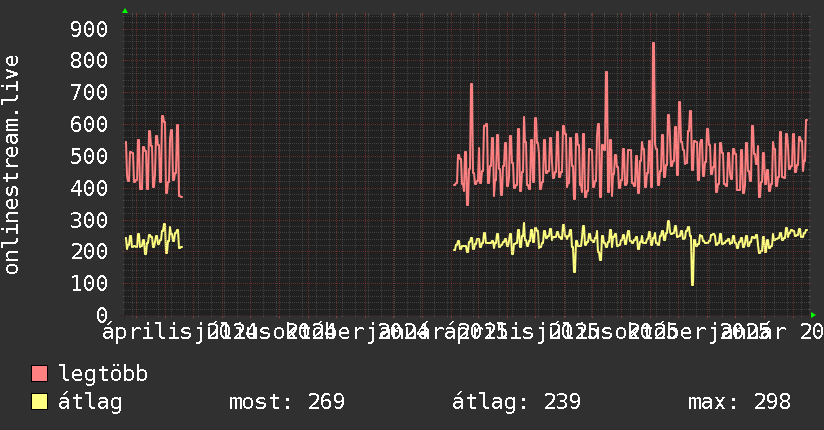
Task: Click the green arrow at x-axis end
Action: click(813, 315)
